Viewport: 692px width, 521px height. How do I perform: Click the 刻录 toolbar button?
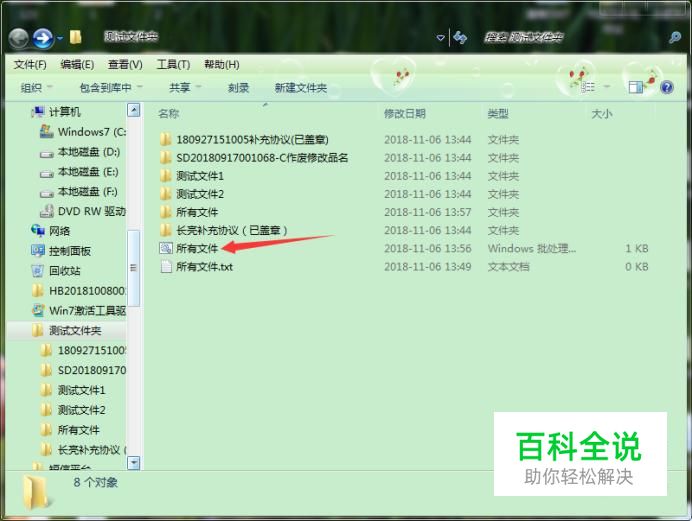pyautogui.click(x=239, y=88)
